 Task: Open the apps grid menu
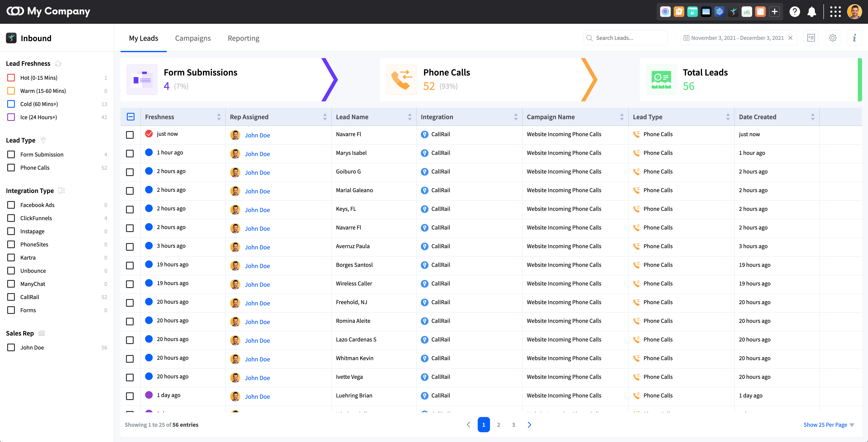pos(835,12)
